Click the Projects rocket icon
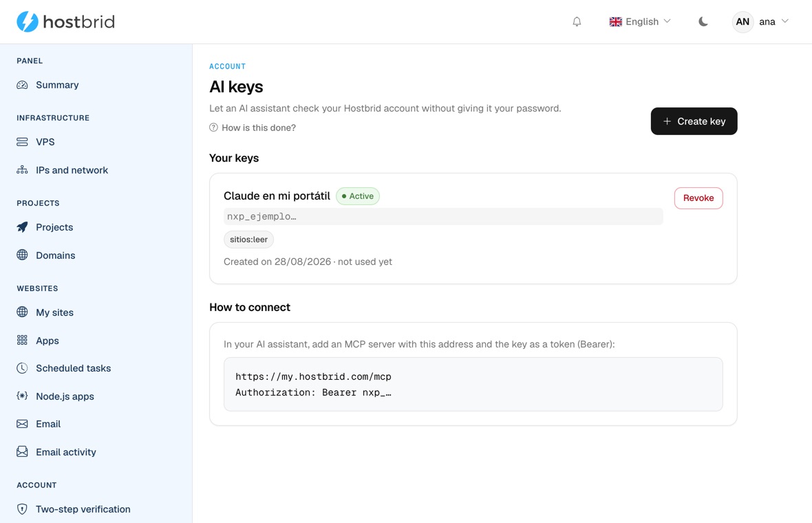 pos(22,227)
